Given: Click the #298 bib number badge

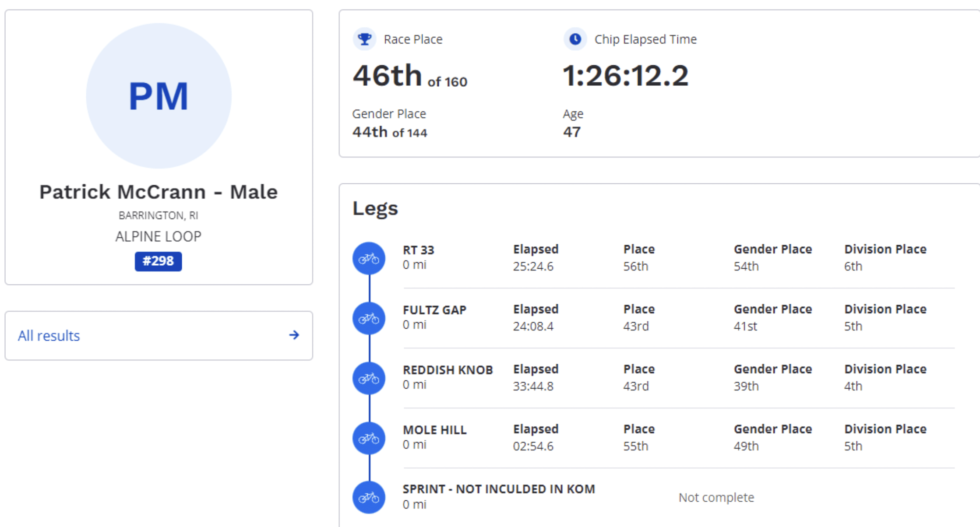Looking at the screenshot, I should pyautogui.click(x=158, y=261).
